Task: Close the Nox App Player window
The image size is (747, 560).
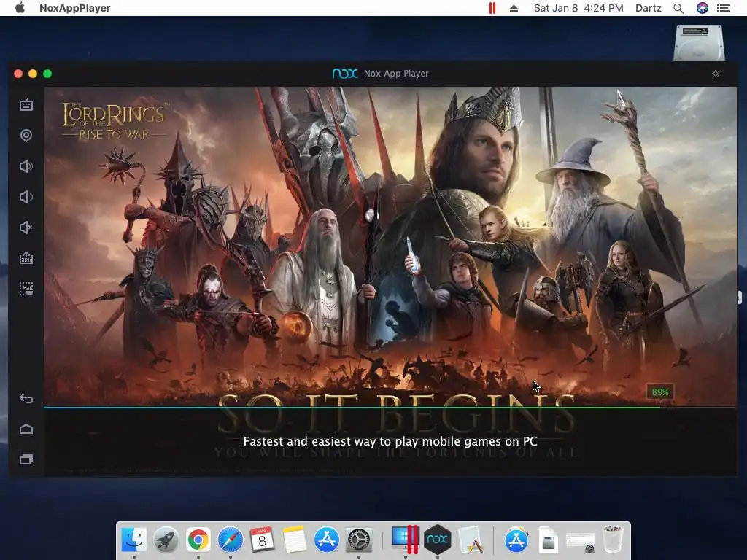Action: [18, 74]
